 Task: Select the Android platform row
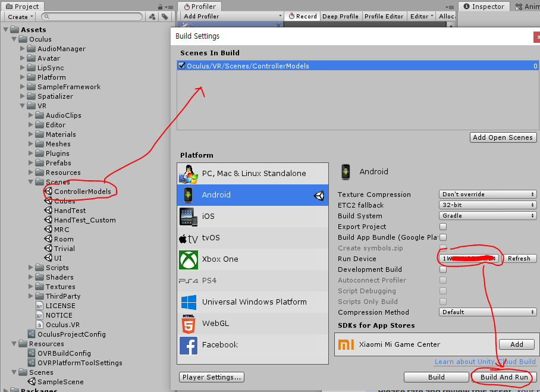pos(253,195)
